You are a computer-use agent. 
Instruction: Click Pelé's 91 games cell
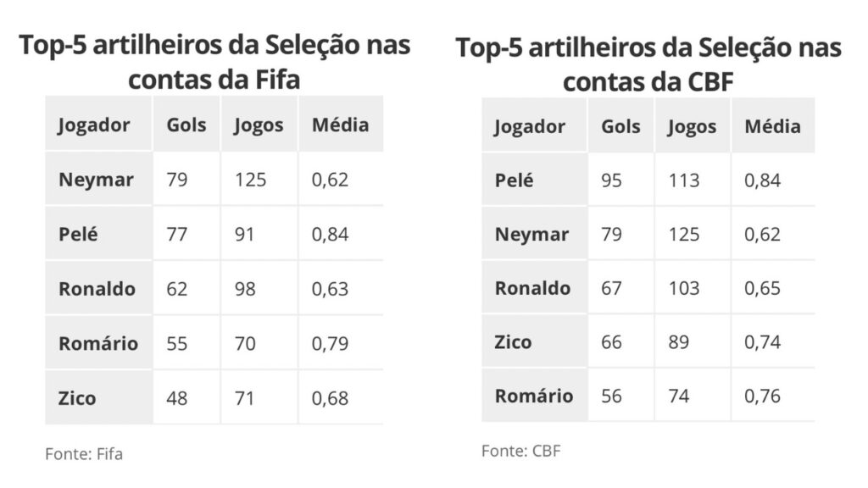[x=244, y=234]
